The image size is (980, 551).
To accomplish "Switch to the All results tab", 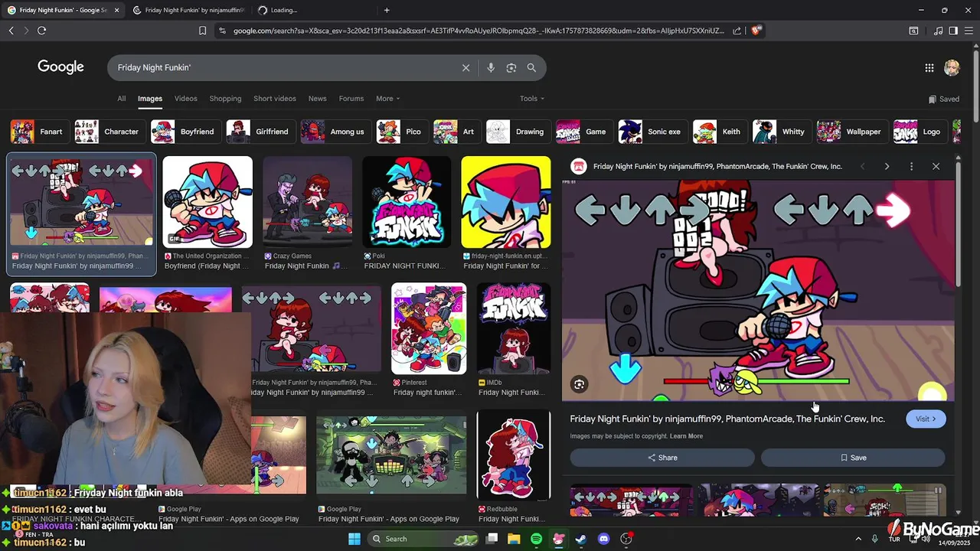I will 121,99.
